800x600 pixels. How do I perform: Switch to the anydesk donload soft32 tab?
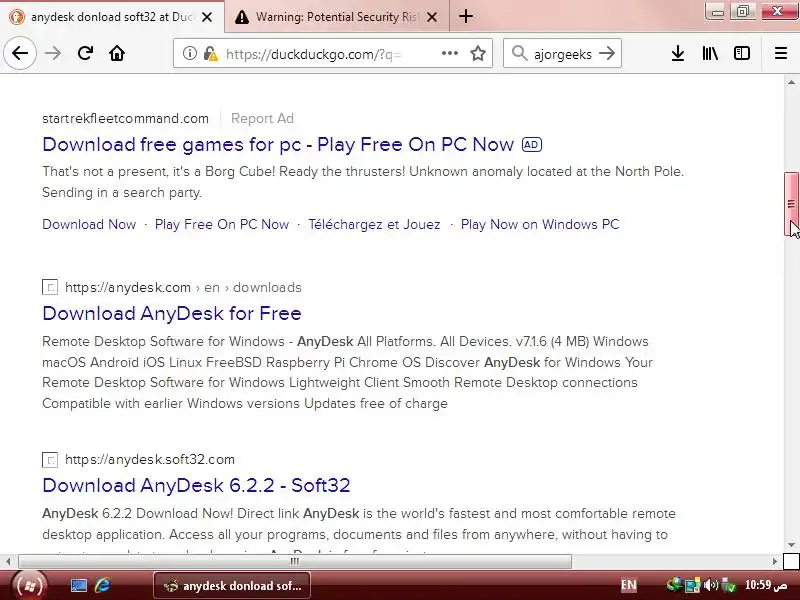(112, 17)
